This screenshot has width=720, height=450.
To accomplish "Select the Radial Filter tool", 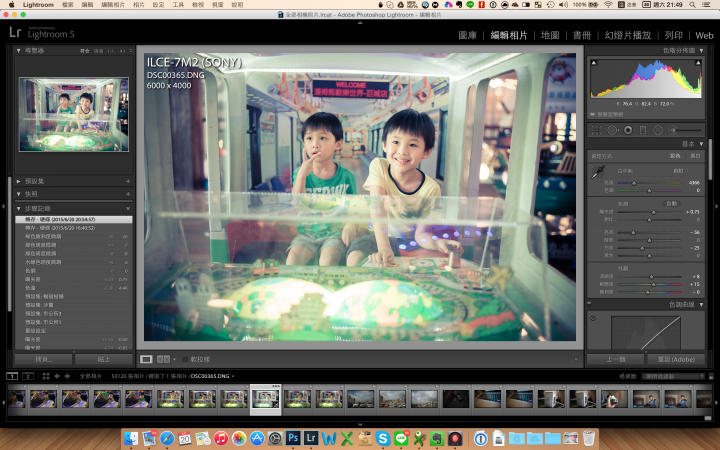I will pos(658,130).
